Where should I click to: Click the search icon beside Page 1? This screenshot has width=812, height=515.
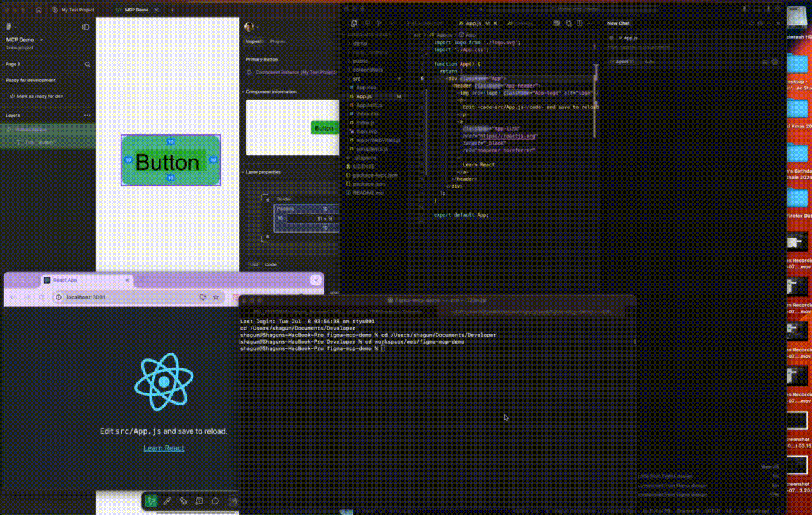[x=88, y=64]
